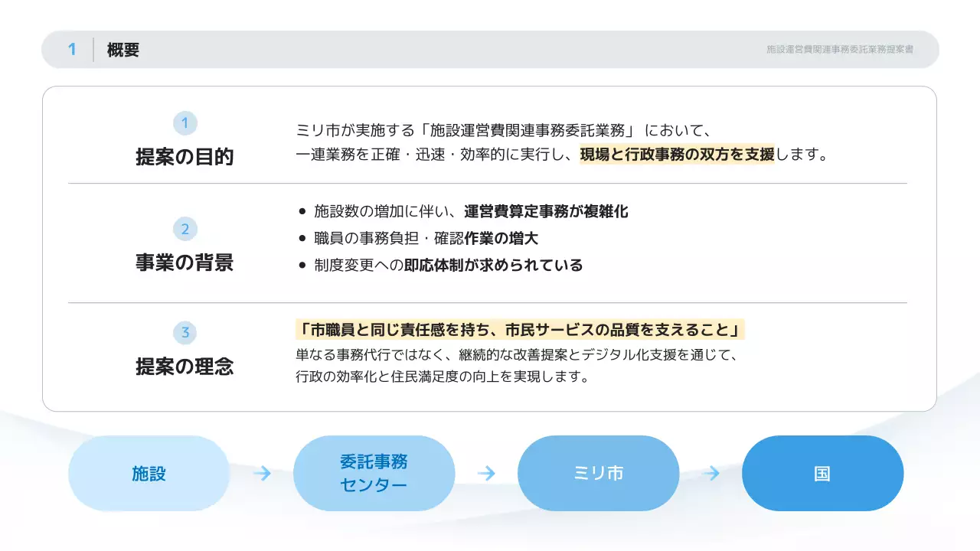Select the arrow between 施設 and 委託事務センター
The image size is (980, 551).
pos(260,473)
